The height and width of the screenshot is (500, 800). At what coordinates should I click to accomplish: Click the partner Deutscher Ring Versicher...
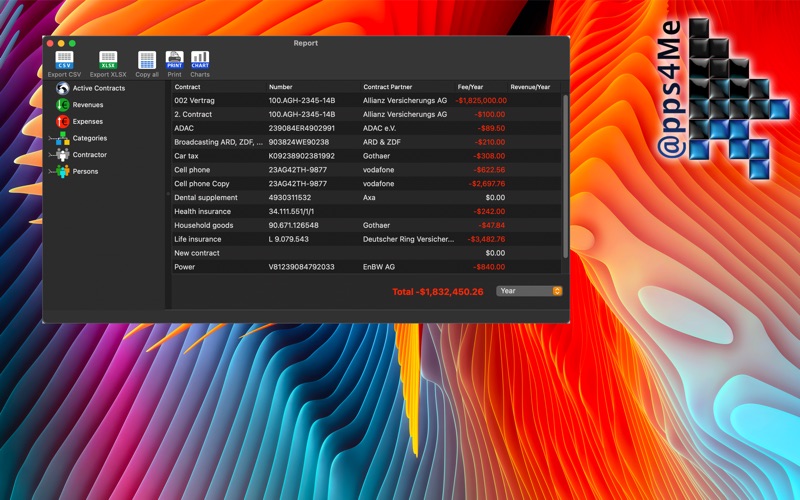(408, 239)
